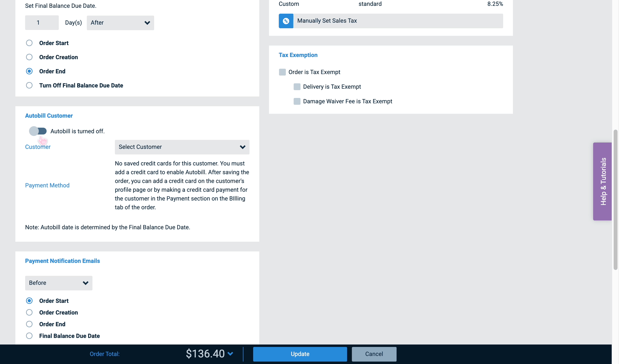619x364 pixels.
Task: Open the Select Customer dropdown
Action: coord(182,147)
